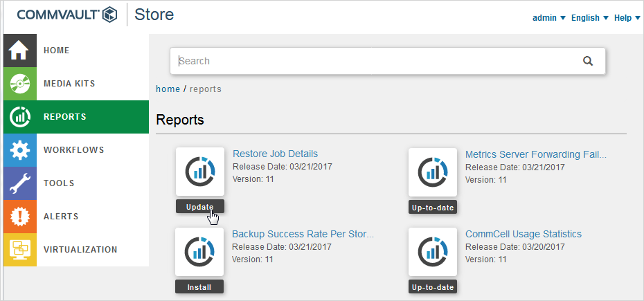Open the English language dropdown
Image resolution: width=644 pixels, height=301 pixels.
click(x=590, y=18)
